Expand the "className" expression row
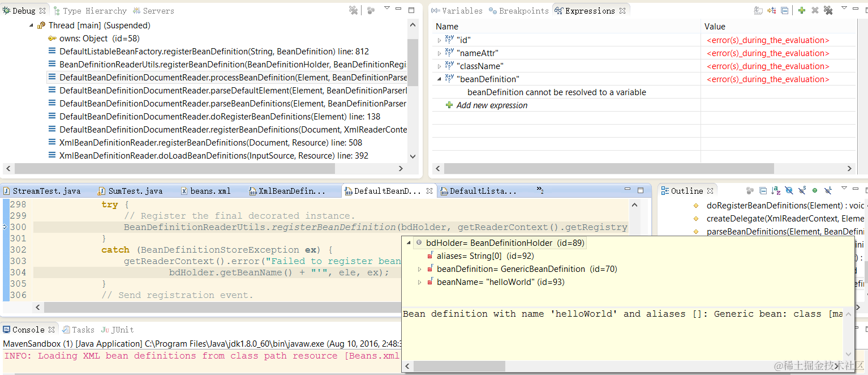 click(x=440, y=66)
